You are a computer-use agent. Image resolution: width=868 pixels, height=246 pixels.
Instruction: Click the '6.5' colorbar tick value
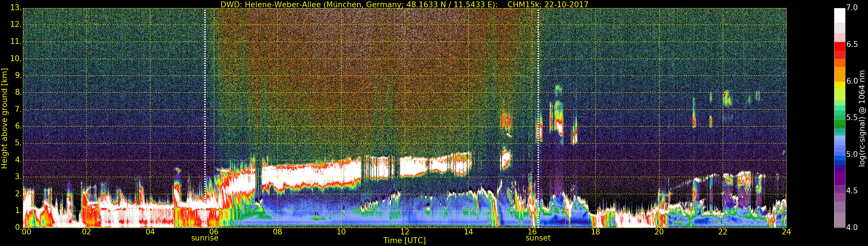tap(852, 44)
